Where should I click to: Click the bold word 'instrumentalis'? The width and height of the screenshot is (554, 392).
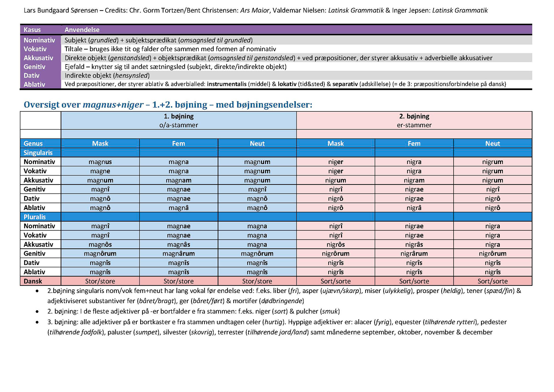227,84
